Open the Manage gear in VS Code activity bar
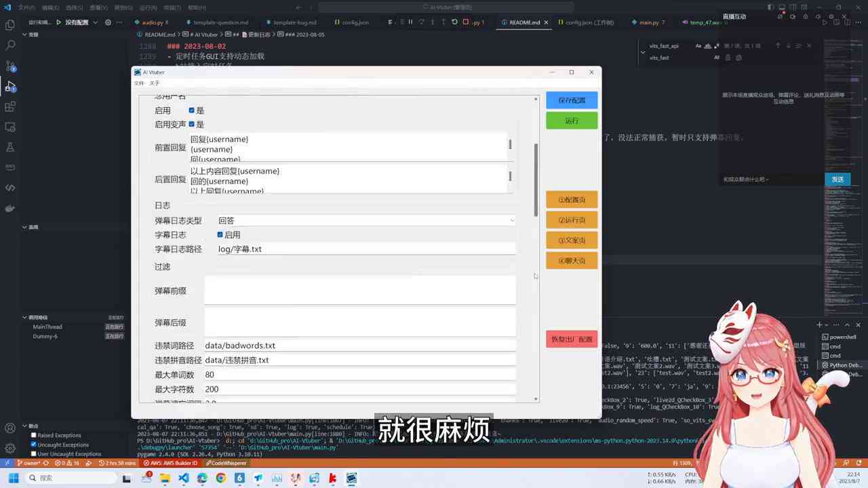The height and width of the screenshot is (488, 868). [x=10, y=448]
